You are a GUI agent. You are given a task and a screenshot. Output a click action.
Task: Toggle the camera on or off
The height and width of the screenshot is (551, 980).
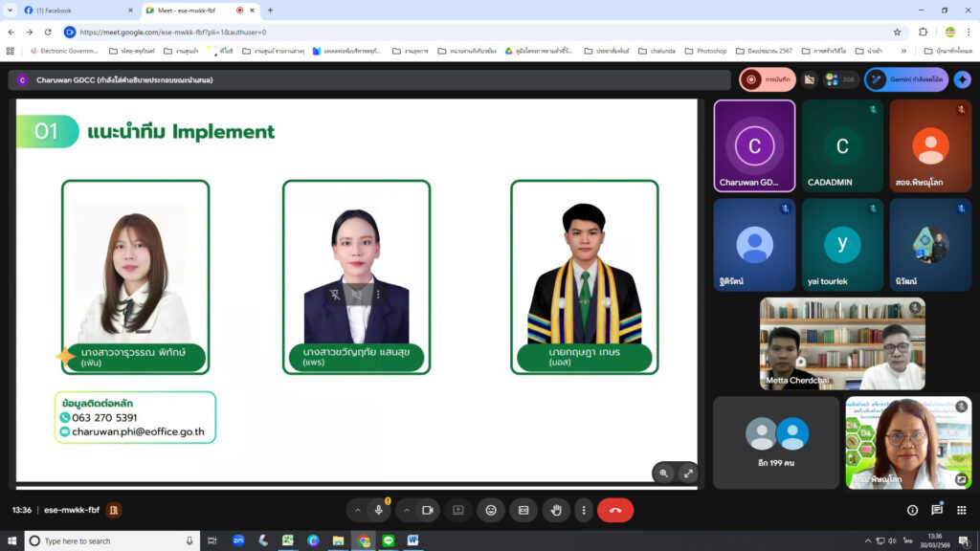pyautogui.click(x=427, y=511)
